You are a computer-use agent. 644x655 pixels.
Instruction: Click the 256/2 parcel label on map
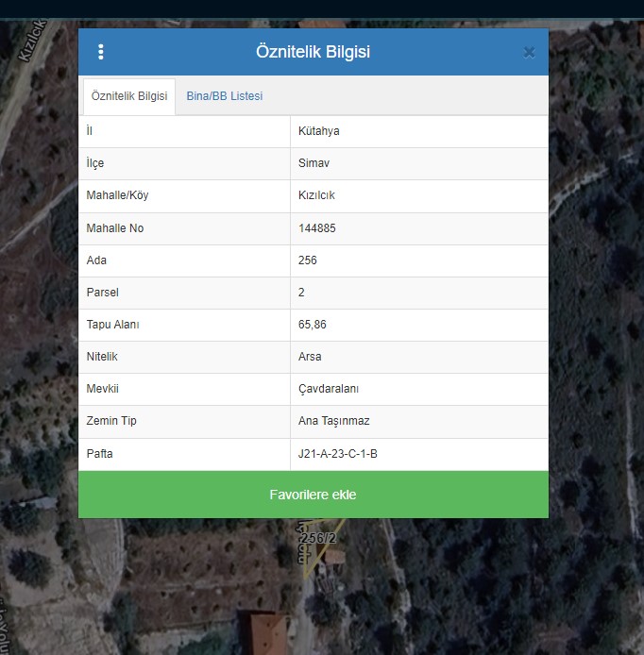(317, 538)
